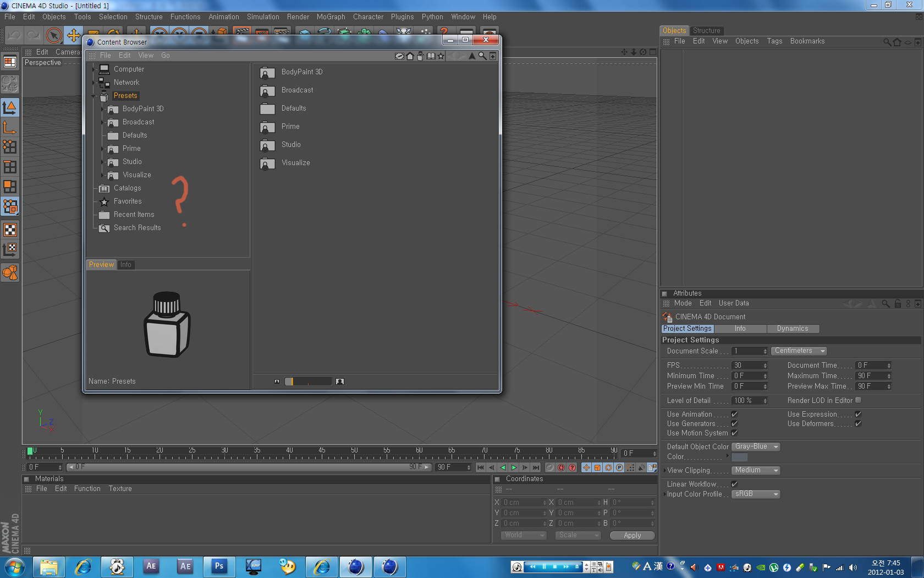Click the Catalogs book icon in Content Browser toolbar
This screenshot has width=924, height=578.
click(x=431, y=56)
